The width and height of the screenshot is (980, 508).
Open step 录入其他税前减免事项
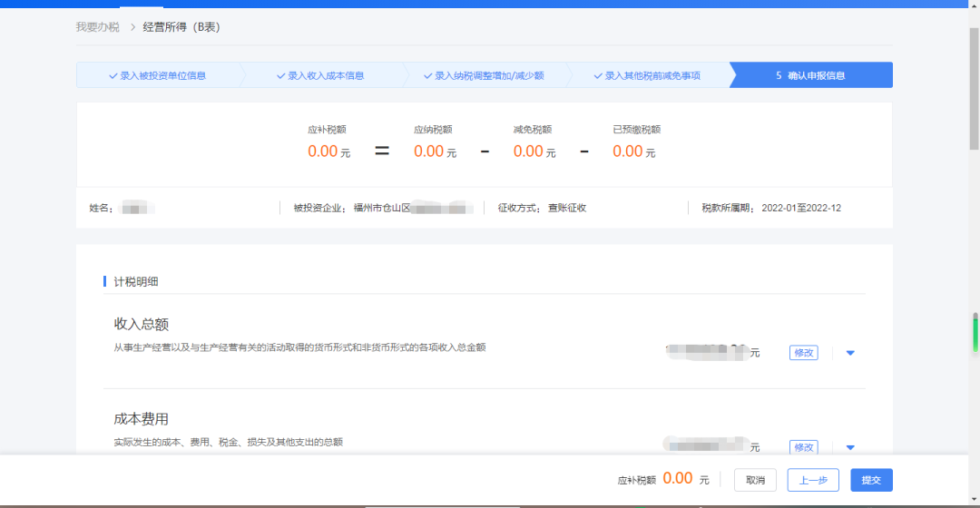click(x=647, y=75)
